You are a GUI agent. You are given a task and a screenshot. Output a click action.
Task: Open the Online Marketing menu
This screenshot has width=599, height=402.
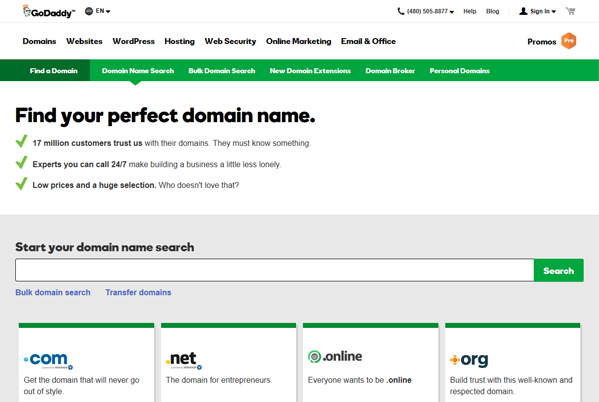pyautogui.click(x=299, y=41)
